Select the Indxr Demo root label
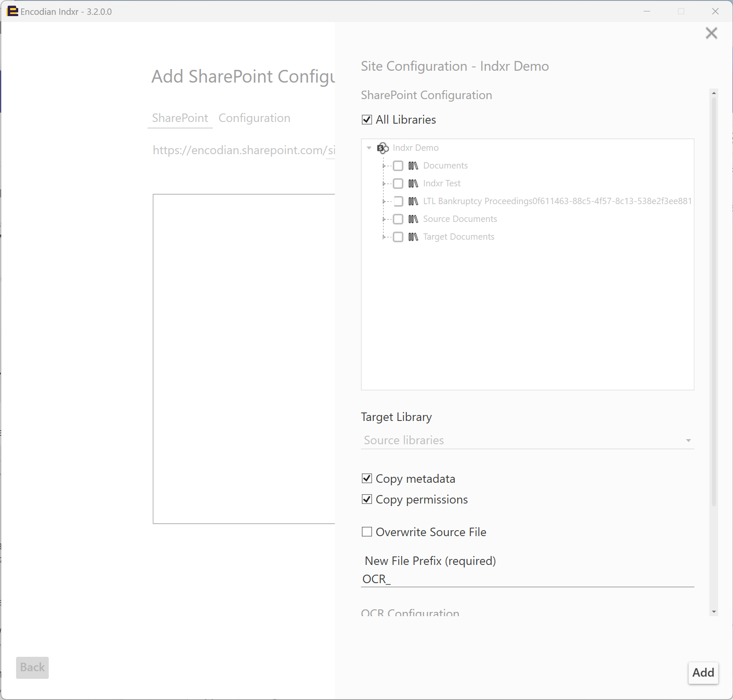The image size is (733, 700). click(x=416, y=148)
